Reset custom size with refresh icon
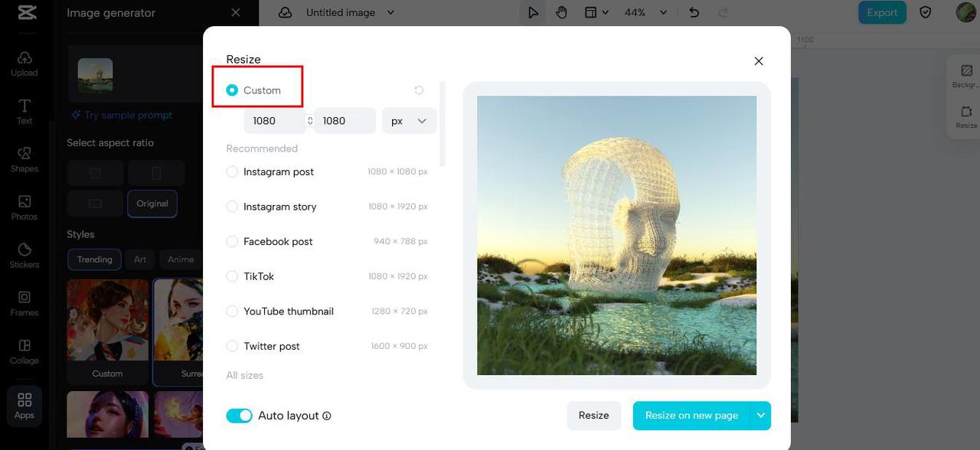The width and height of the screenshot is (980, 450). [419, 90]
